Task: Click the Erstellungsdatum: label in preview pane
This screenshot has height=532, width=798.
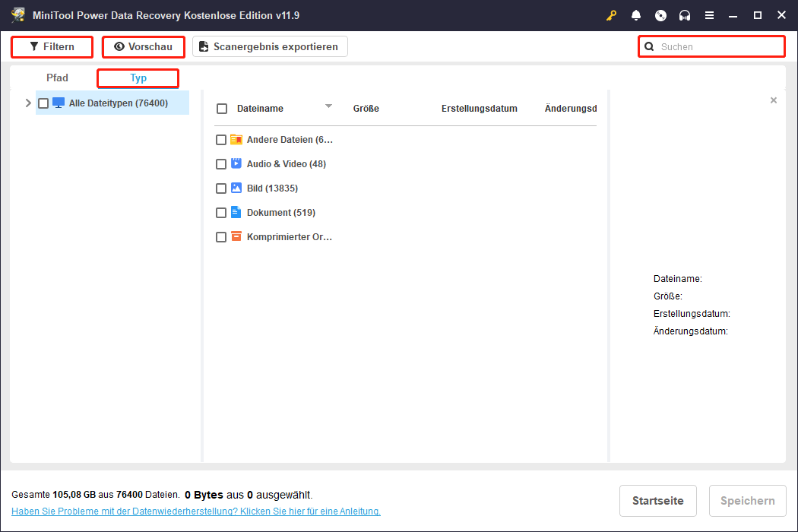Action: coord(692,314)
